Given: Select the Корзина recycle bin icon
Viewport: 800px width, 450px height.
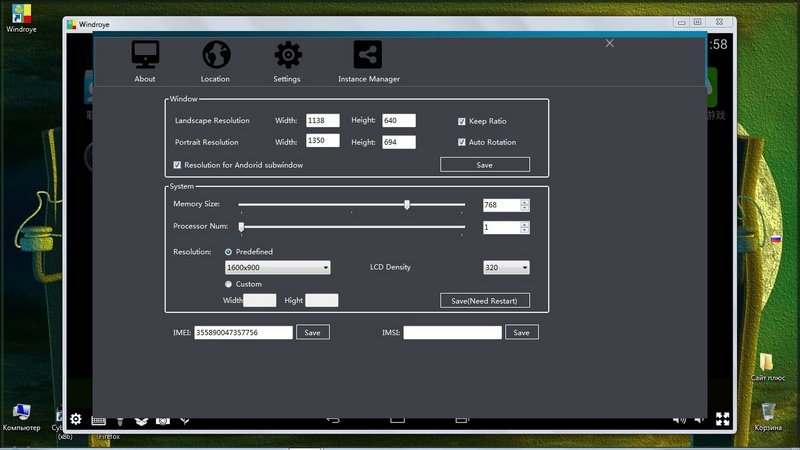Looking at the screenshot, I should 768,417.
